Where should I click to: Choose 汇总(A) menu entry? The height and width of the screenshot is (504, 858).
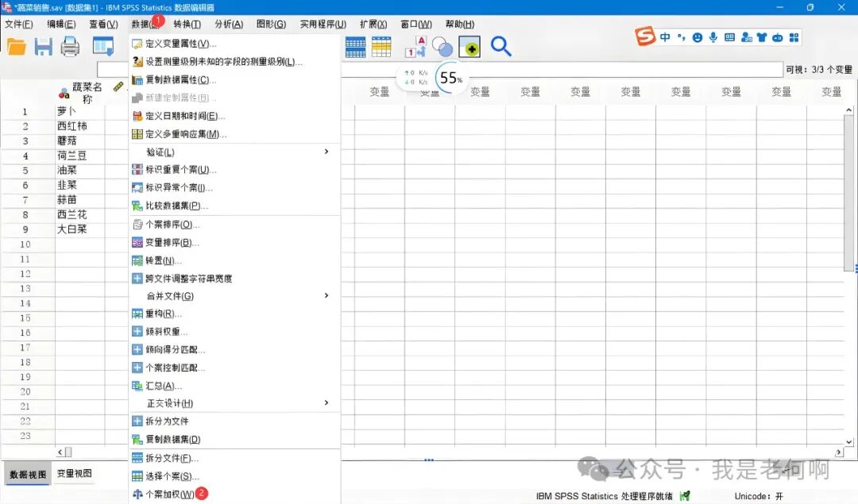point(234,386)
